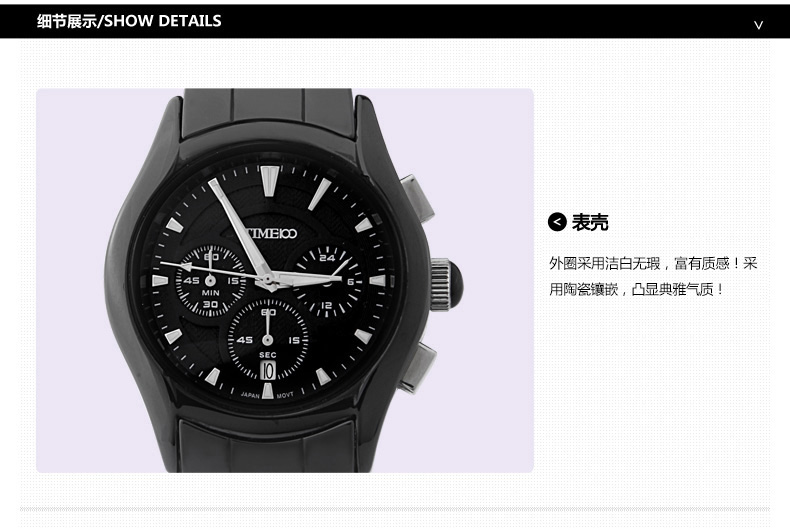Select the 表壳 heading text
790x528 pixels.
point(590,222)
